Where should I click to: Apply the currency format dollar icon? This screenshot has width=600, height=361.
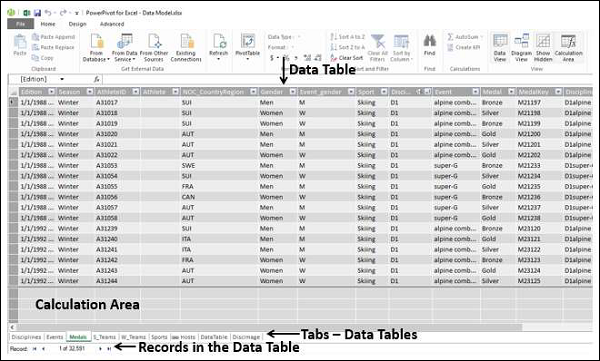272,58
